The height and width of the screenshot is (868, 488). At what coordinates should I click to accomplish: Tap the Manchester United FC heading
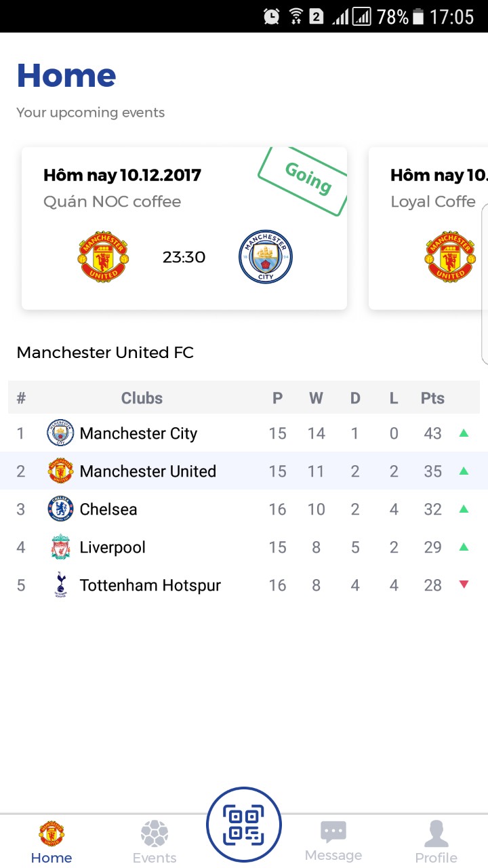coord(105,353)
